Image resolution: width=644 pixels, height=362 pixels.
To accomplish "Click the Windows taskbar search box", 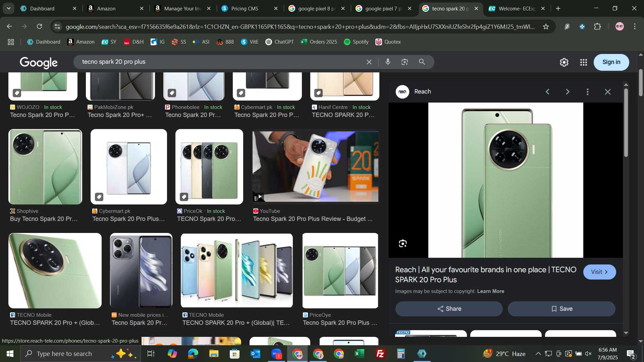I will [x=80, y=354].
